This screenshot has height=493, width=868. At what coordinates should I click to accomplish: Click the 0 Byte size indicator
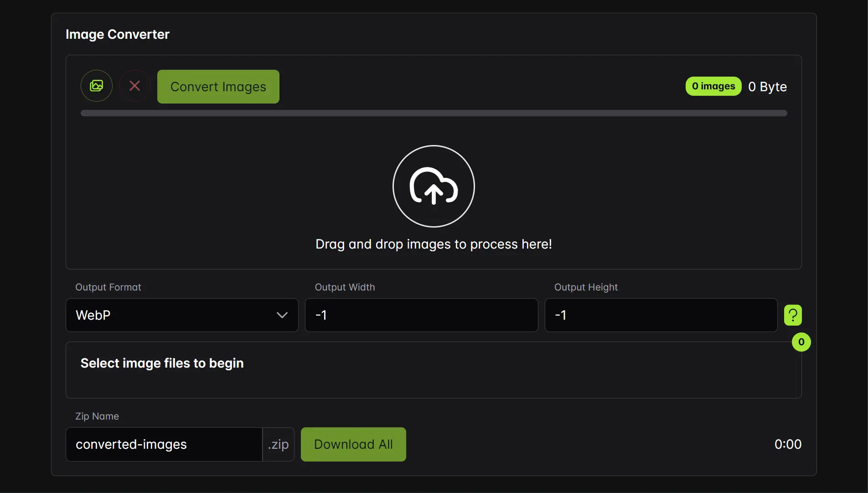pyautogui.click(x=767, y=86)
